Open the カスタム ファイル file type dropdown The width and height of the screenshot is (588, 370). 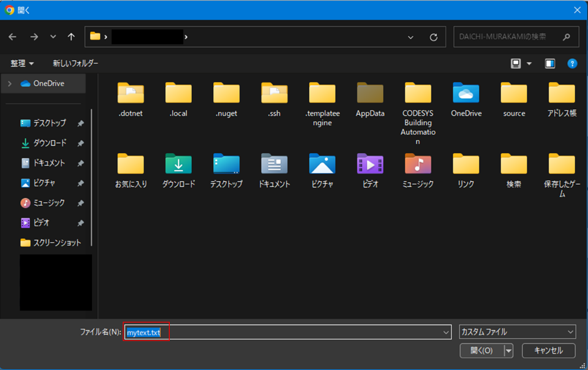(x=517, y=332)
